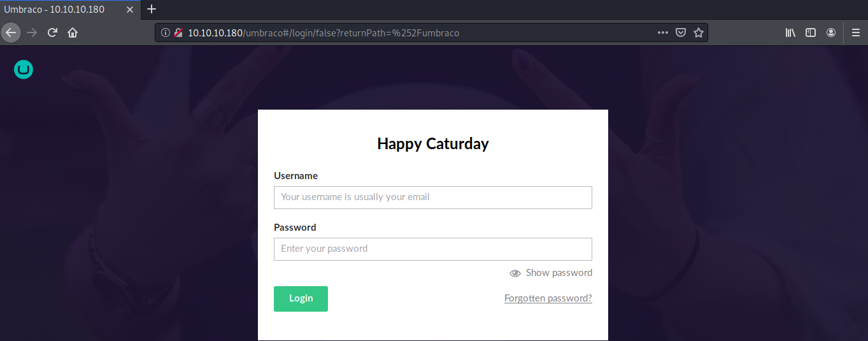868x341 pixels.
Task: Click the insecure connection padlock icon
Action: (x=178, y=33)
